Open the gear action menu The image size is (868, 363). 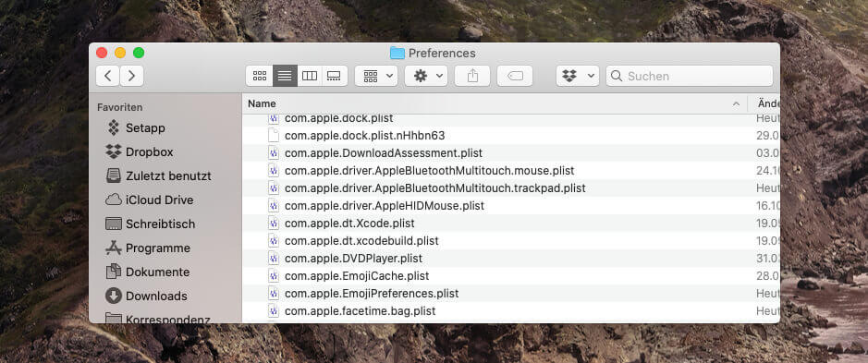click(426, 76)
